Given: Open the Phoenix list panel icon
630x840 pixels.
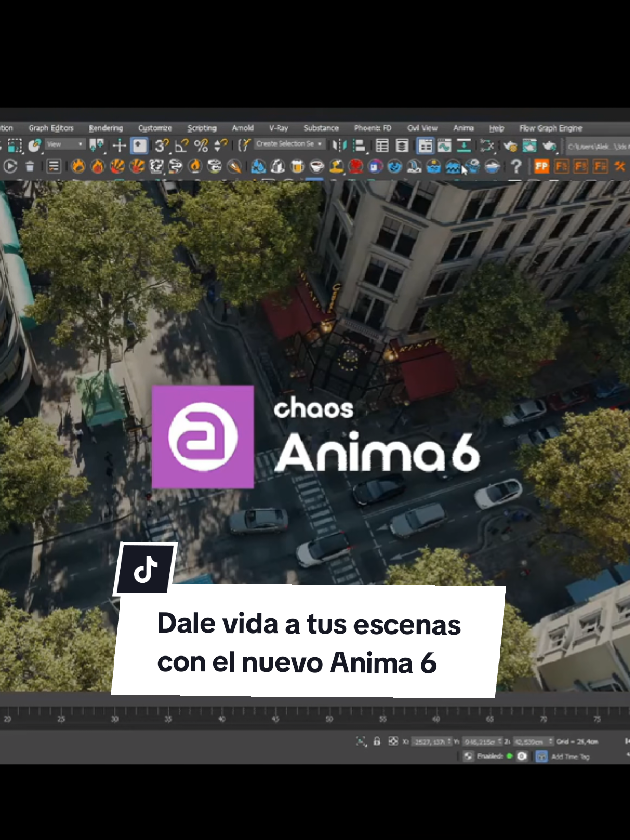Looking at the screenshot, I should [54, 166].
